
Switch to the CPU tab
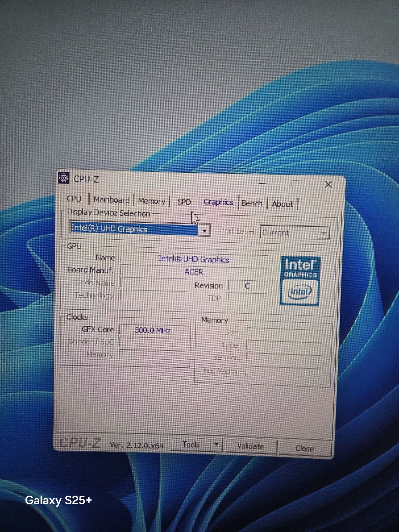pos(74,199)
